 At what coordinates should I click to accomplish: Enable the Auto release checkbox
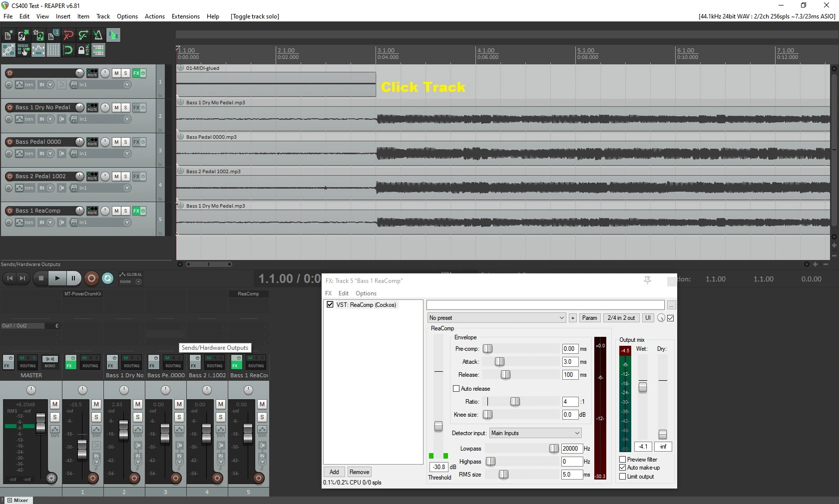point(456,389)
